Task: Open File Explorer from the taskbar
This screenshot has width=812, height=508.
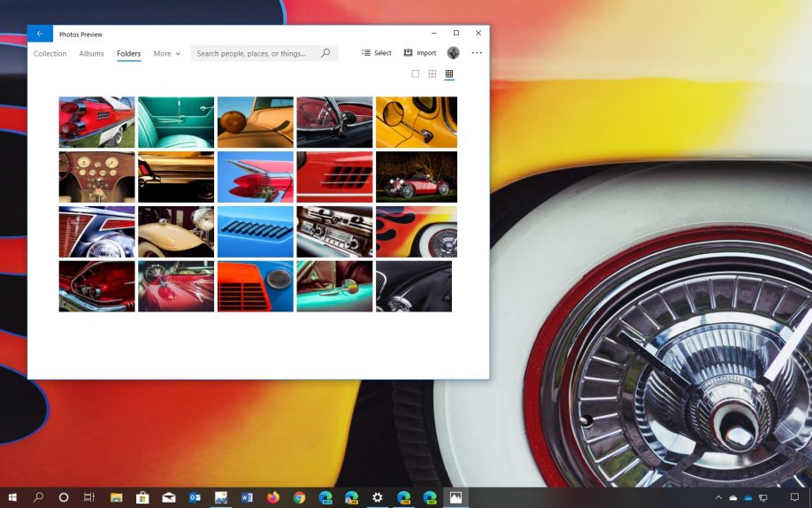Action: point(116,497)
